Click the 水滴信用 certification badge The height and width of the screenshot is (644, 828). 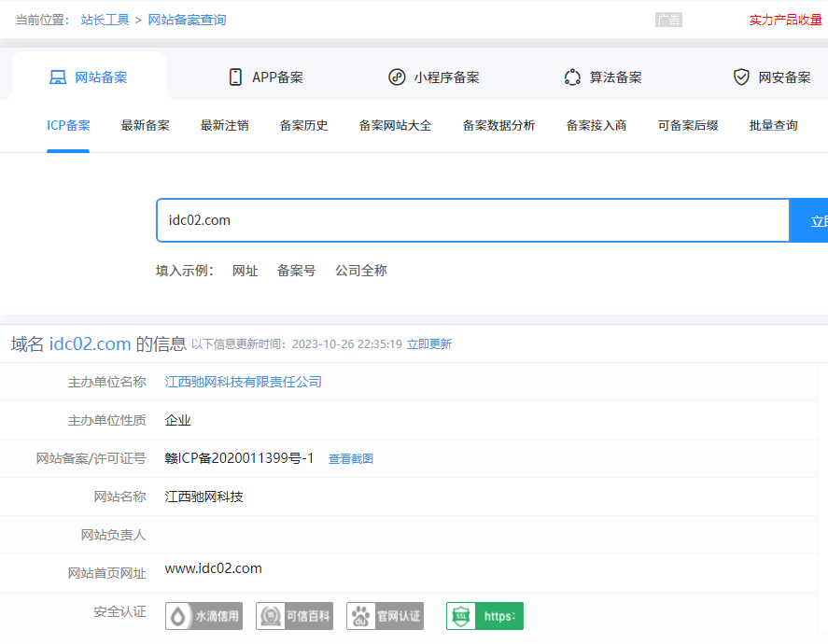click(203, 616)
